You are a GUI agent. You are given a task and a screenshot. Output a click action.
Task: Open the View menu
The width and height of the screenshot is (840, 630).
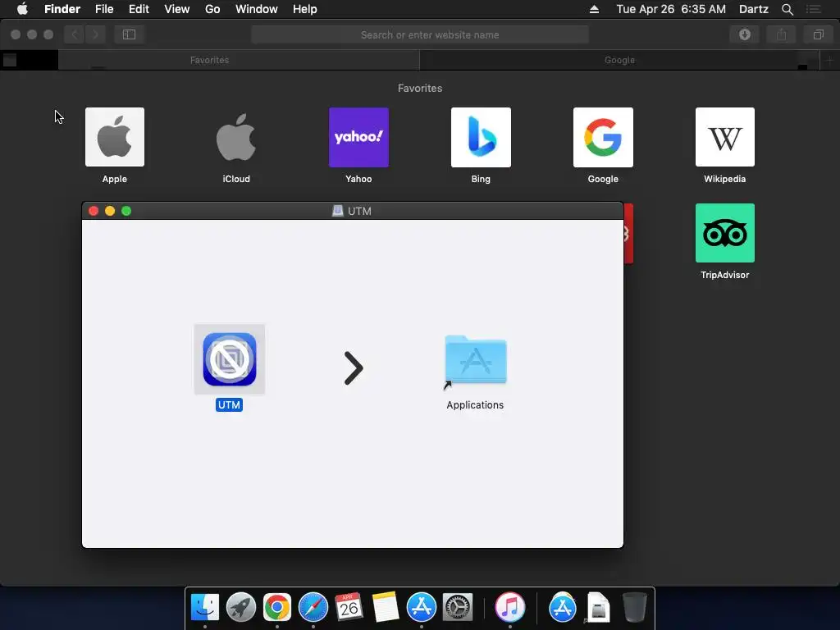177,9
